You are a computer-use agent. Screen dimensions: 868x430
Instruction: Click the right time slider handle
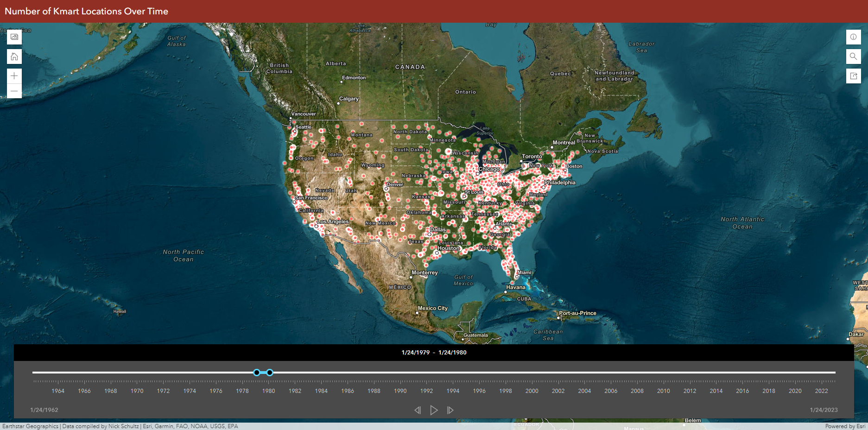(x=270, y=373)
